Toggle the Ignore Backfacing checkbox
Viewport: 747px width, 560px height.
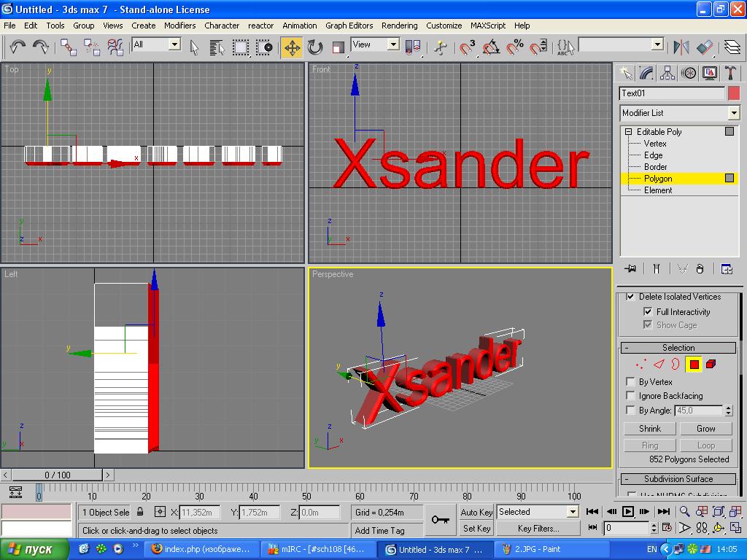click(x=630, y=396)
